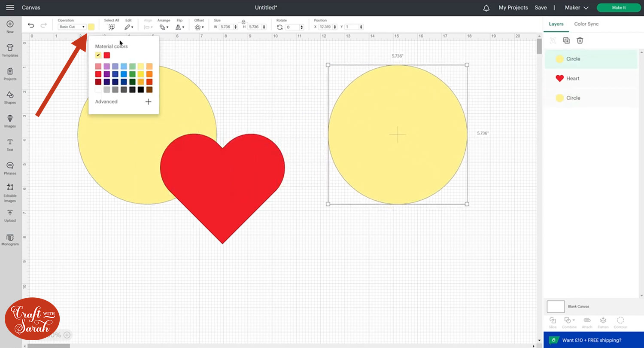This screenshot has height=348, width=644.
Task: Select the checked yellow material color
Action: [x=98, y=55]
